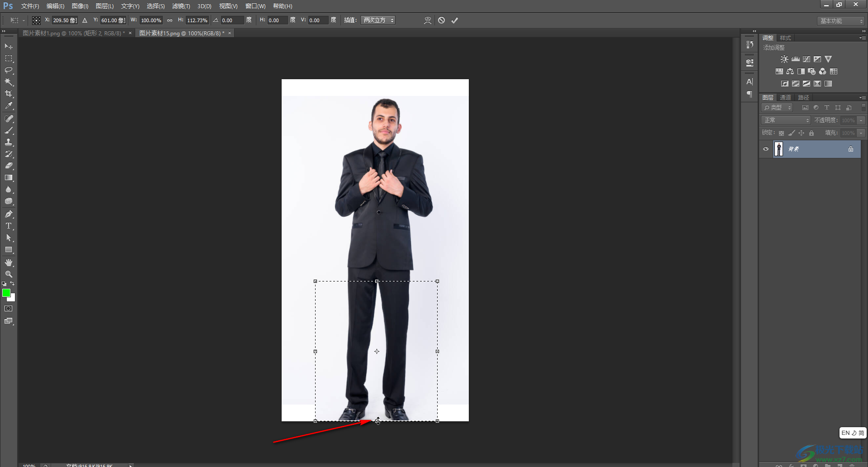The image size is (868, 467).
Task: Add a Channel Mixer adjustment
Action: [823, 71]
